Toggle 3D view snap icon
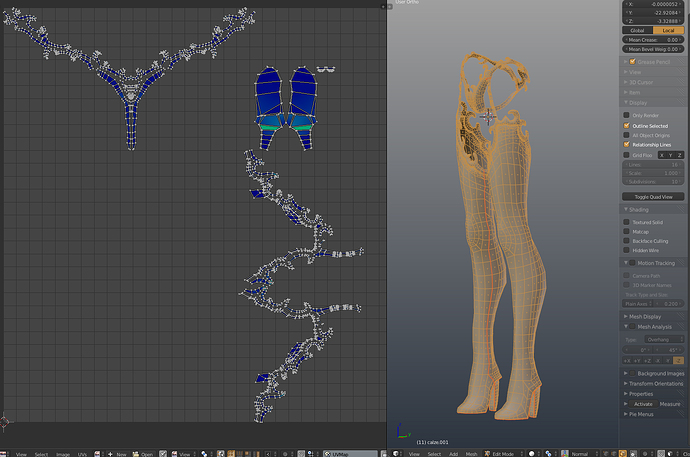 coord(661,453)
